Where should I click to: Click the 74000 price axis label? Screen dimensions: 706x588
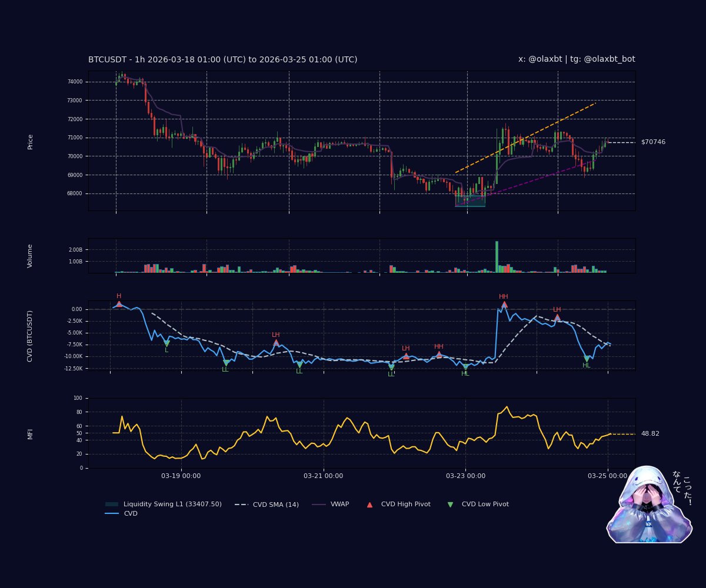[75, 82]
